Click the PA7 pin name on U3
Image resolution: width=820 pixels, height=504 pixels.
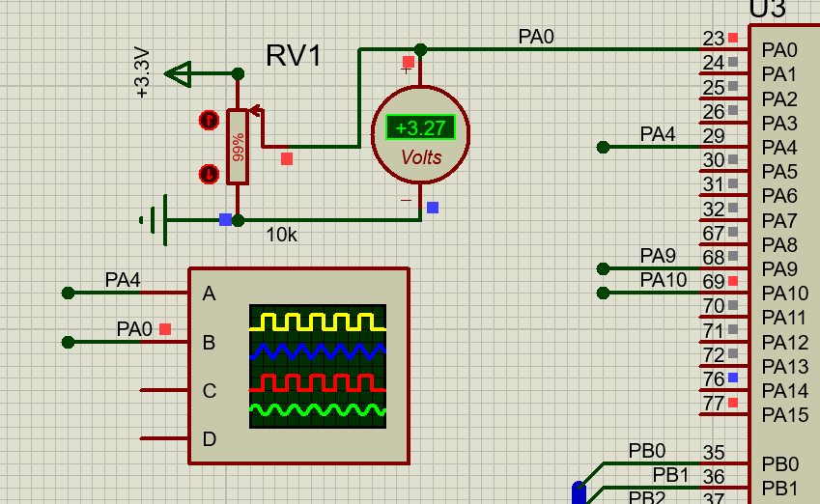coord(779,221)
